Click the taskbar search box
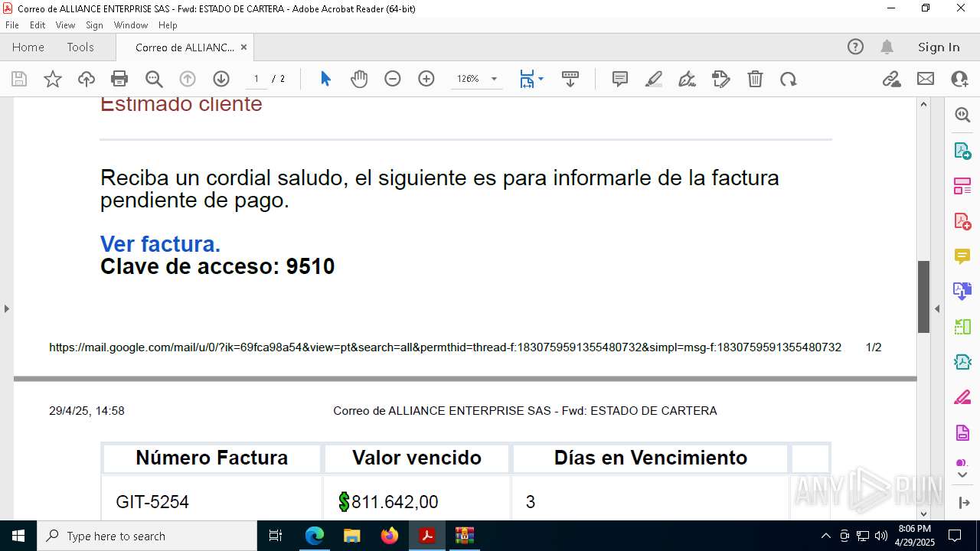The height and width of the screenshot is (551, 980). point(147,536)
